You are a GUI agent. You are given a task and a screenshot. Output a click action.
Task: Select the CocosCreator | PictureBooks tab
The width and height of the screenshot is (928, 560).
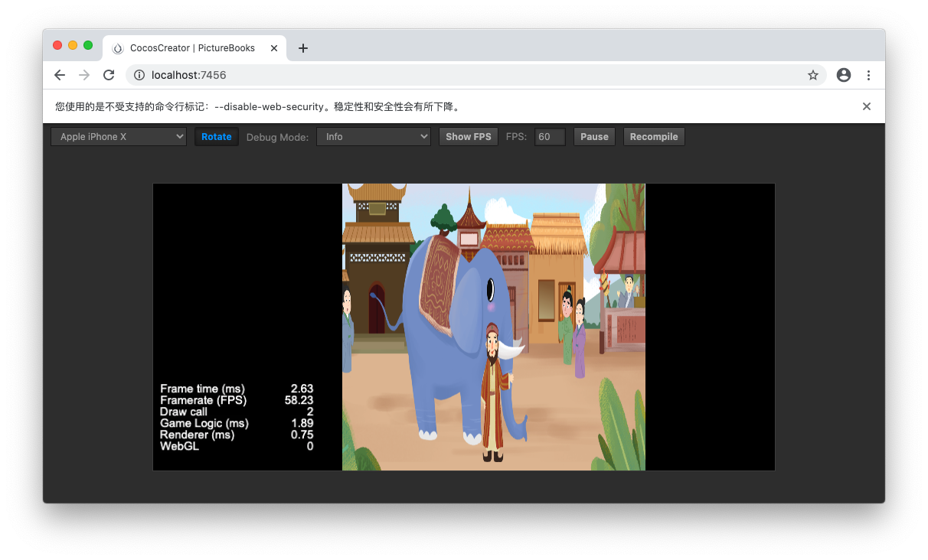pos(194,48)
